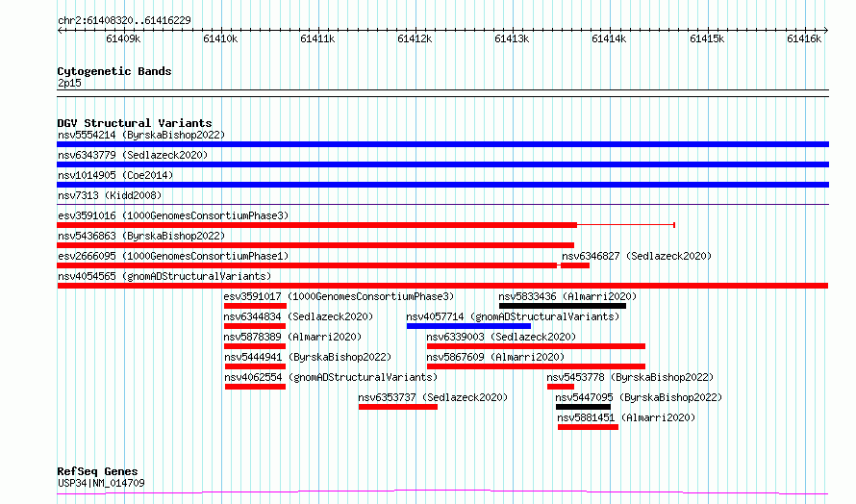
Task: Open nsv4062554 (gnomADStructuralVariants) label
Action: pos(331,377)
